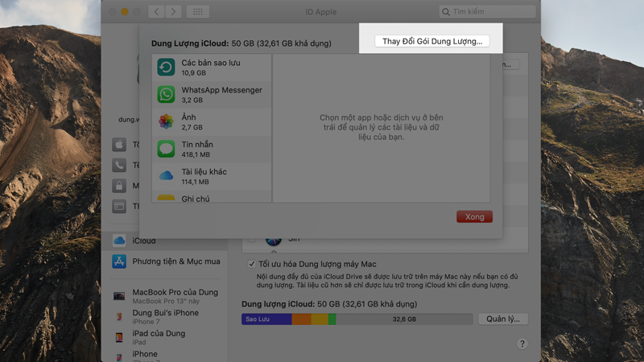Image resolution: width=644 pixels, height=362 pixels.
Task: Select the Ghi chú notes row
Action: point(212,197)
